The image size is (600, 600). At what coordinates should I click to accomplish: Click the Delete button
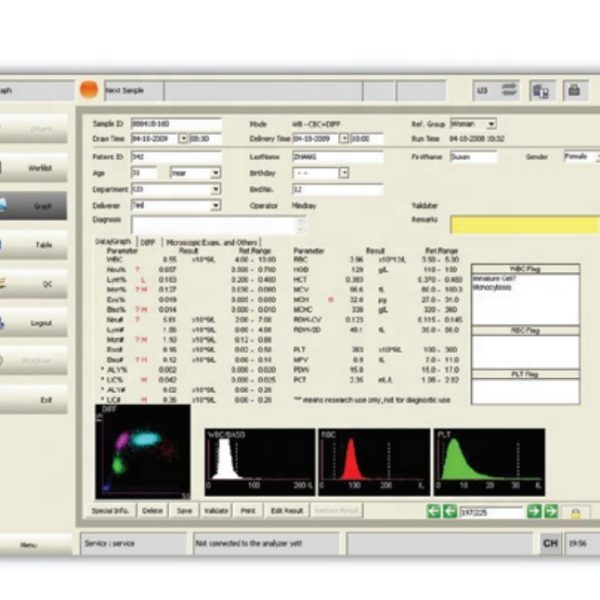152,511
